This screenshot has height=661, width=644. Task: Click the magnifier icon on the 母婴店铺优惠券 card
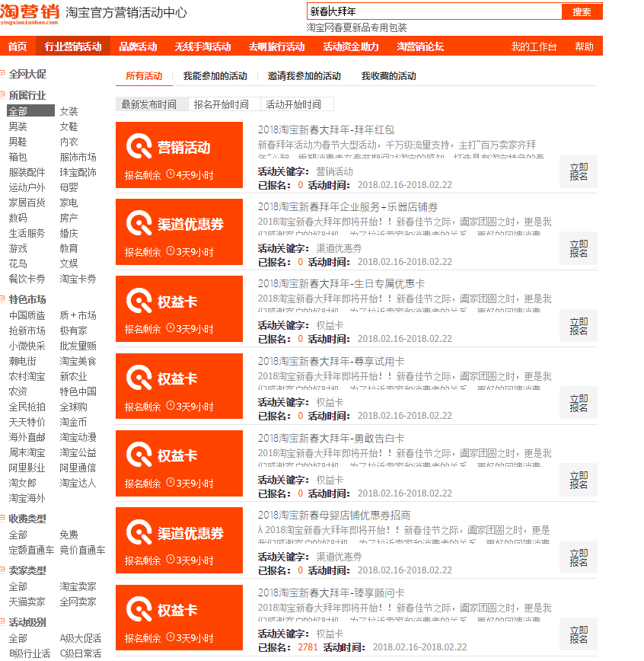click(139, 532)
